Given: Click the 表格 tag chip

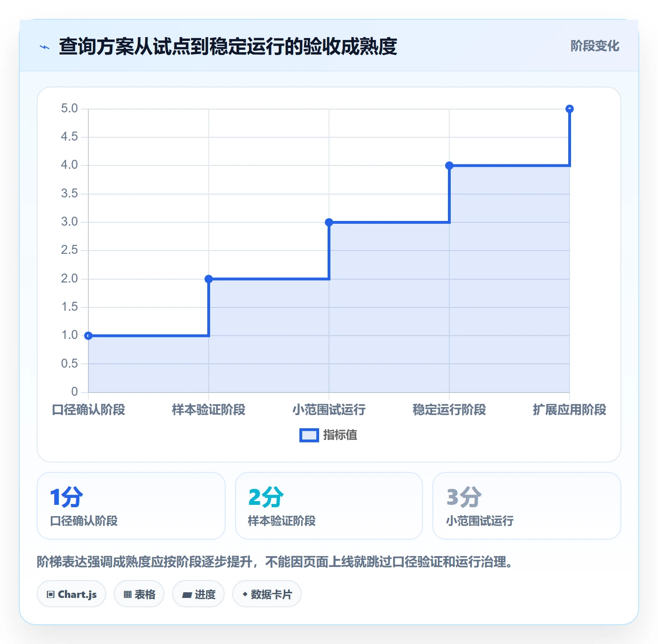Looking at the screenshot, I should coord(139,594).
